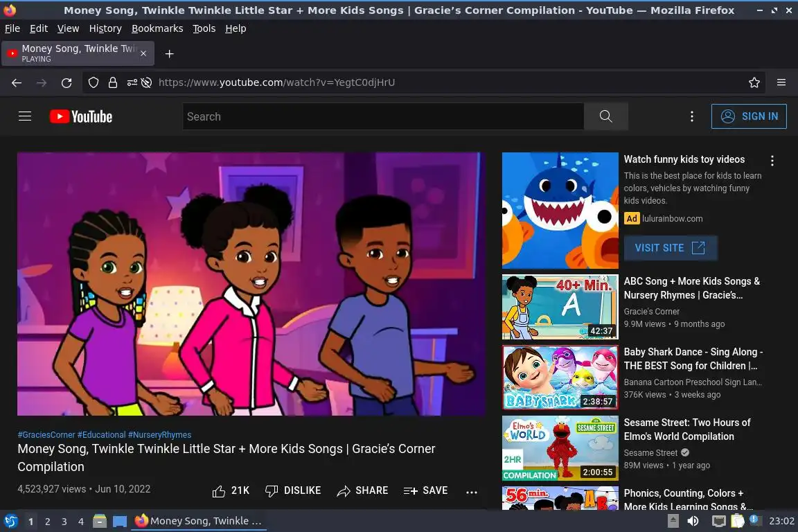Open the shark ad thumbnail
The width and height of the screenshot is (798, 532).
(560, 211)
